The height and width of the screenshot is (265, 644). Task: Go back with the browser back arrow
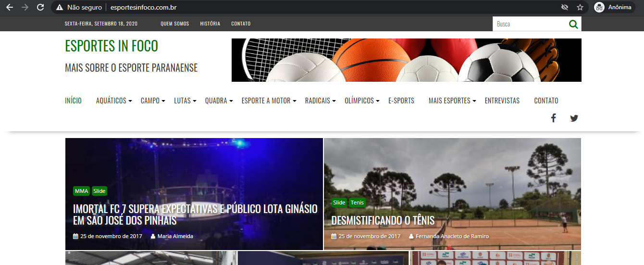tap(10, 7)
